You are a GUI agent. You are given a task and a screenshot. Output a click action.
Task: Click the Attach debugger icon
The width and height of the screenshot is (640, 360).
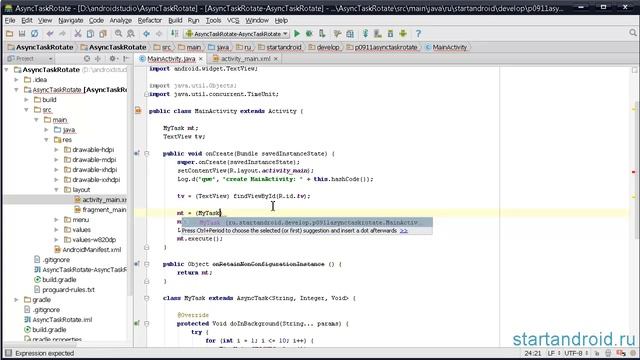(x=322, y=33)
